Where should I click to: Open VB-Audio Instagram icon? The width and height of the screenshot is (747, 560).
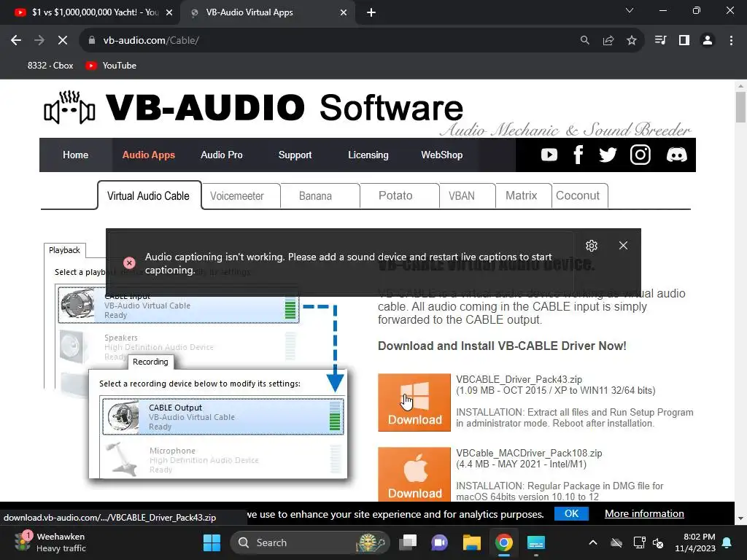(640, 155)
